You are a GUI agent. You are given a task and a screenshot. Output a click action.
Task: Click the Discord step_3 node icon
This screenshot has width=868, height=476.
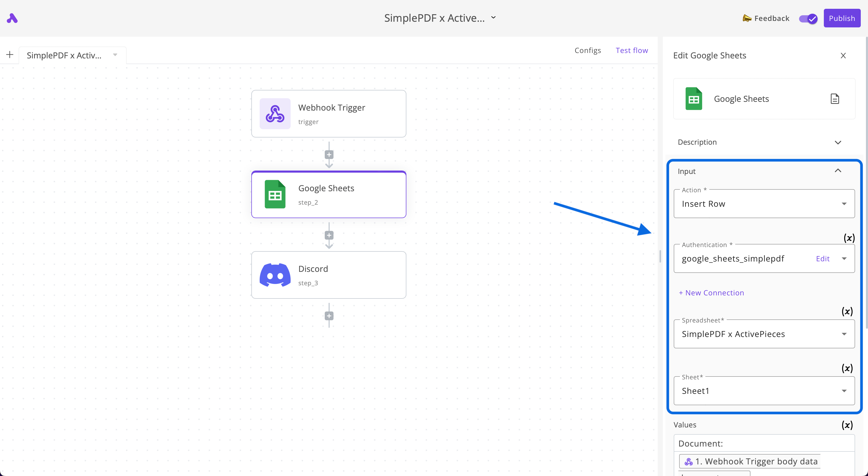coord(275,275)
